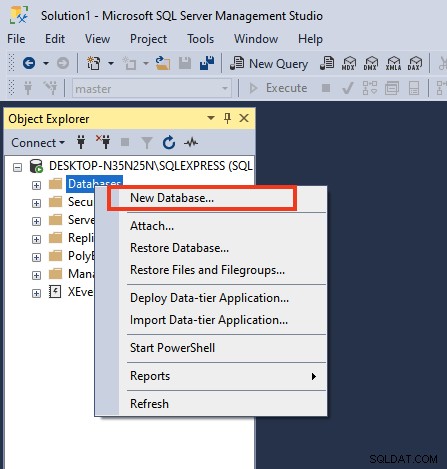Open the Reports submenu
Viewport: 447px width, 469px height.
211,376
